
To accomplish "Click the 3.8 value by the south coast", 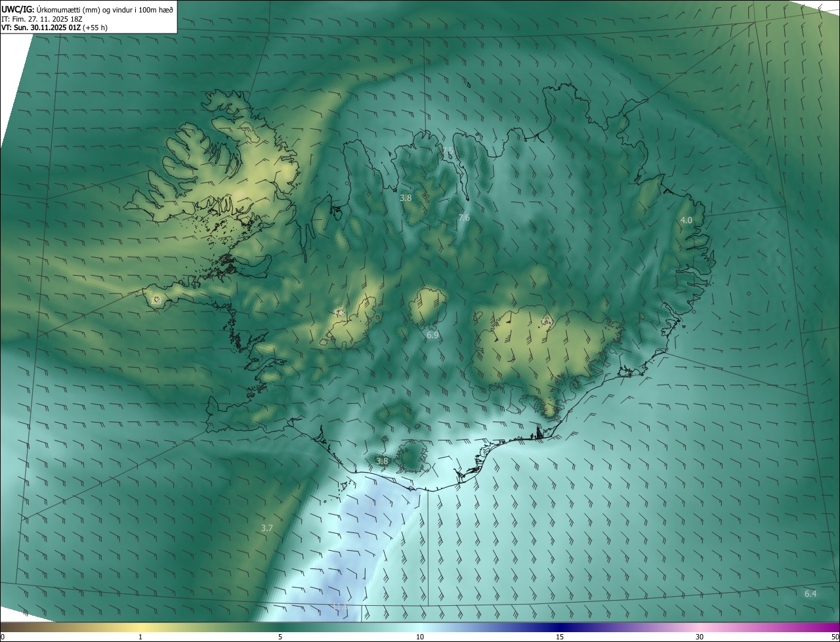I will (382, 461).
